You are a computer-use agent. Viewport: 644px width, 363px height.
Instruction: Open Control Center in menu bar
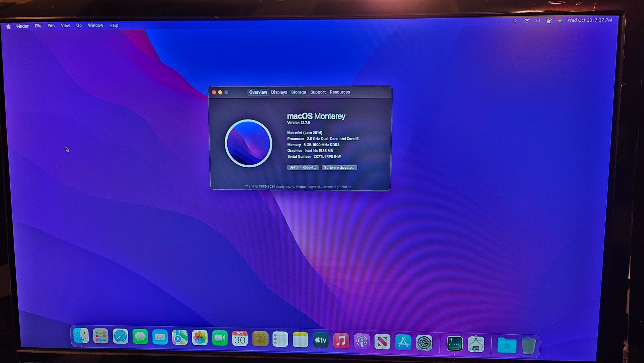point(549,21)
